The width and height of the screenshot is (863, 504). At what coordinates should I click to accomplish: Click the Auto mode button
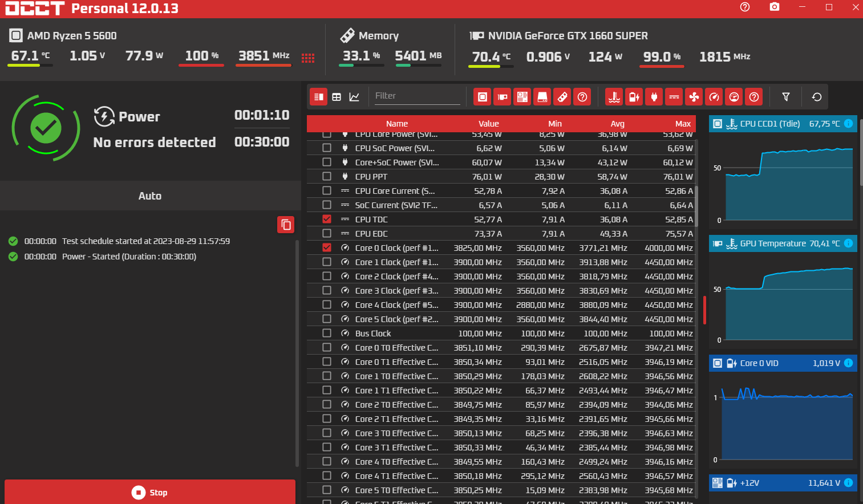point(150,196)
